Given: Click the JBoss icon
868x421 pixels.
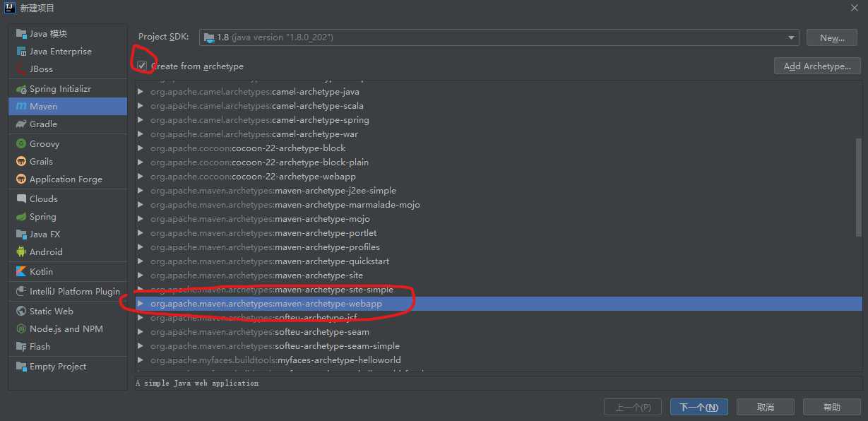Looking at the screenshot, I should (x=21, y=69).
